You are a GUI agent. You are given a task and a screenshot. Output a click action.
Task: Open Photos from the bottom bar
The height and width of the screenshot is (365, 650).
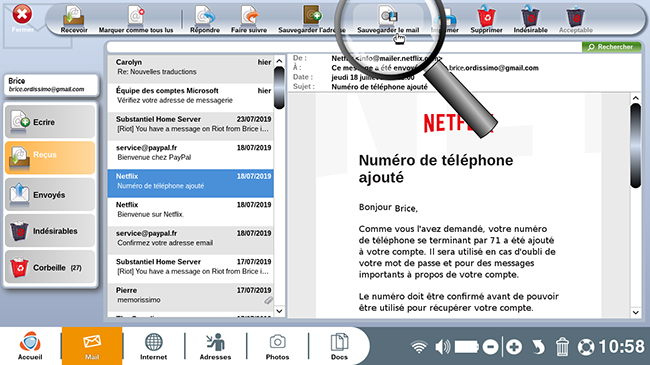(277, 346)
